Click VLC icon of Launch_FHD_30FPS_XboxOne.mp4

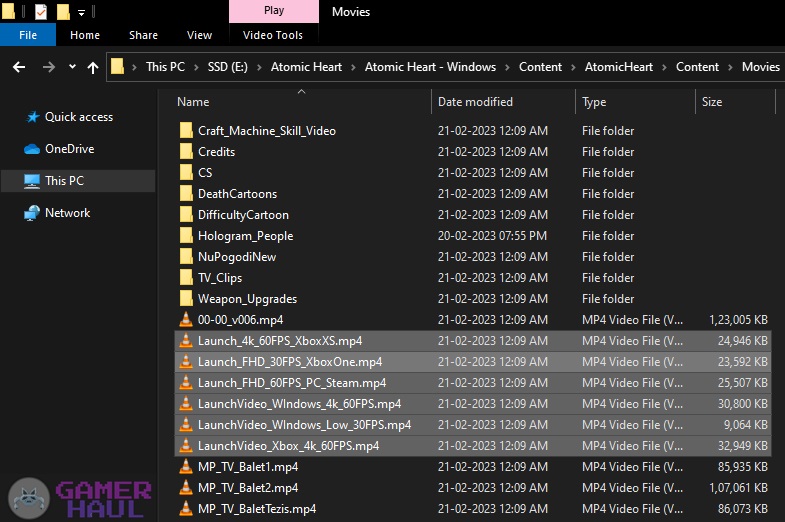[x=186, y=361]
